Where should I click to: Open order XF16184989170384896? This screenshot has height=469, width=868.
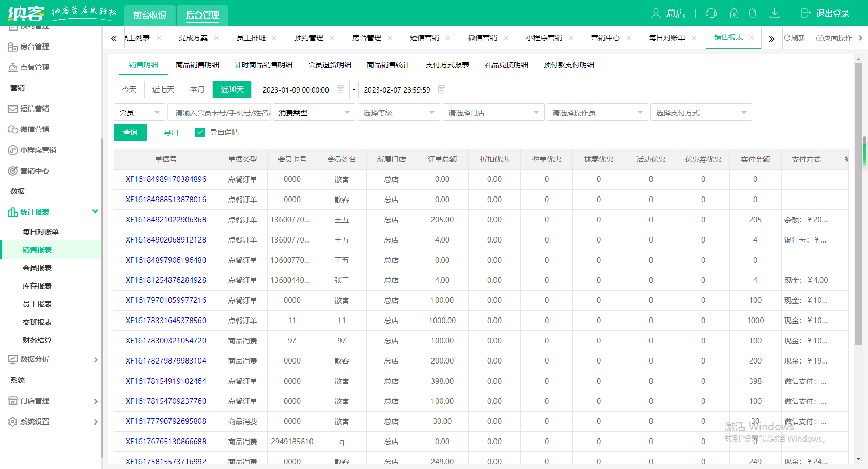click(x=166, y=179)
